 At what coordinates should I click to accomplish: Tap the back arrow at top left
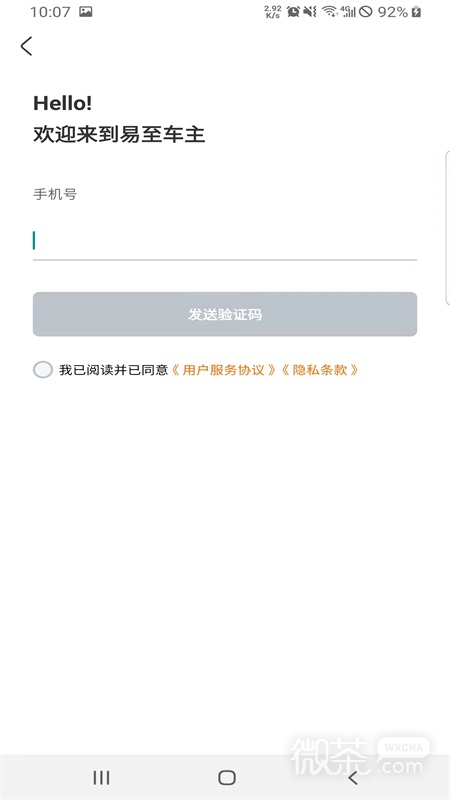pos(26,46)
